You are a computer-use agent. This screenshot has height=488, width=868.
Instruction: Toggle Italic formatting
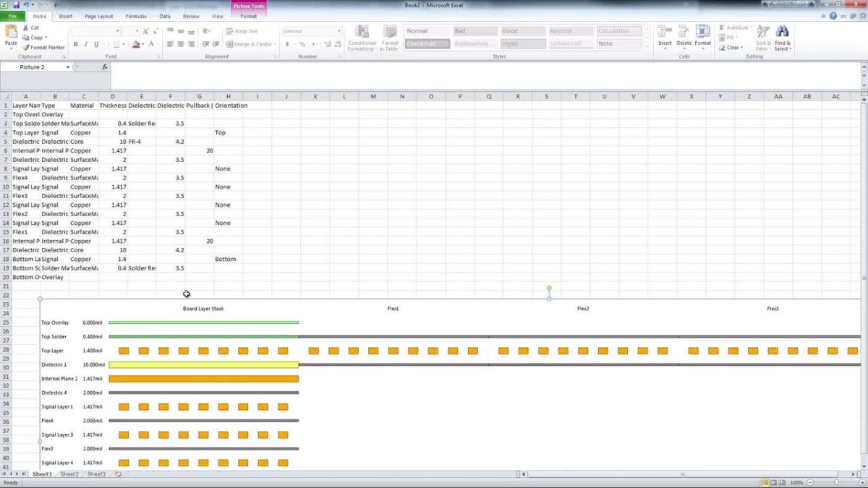click(85, 45)
